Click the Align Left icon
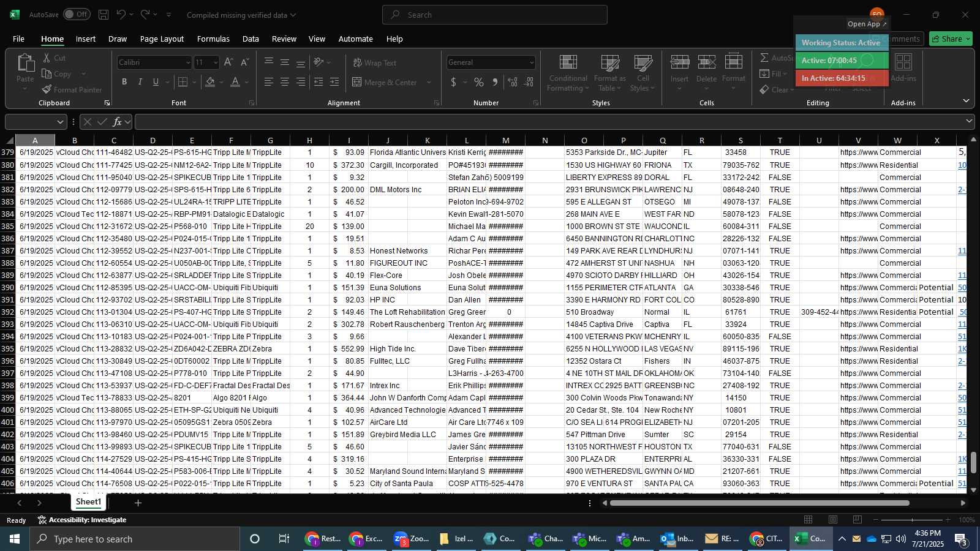 point(269,82)
